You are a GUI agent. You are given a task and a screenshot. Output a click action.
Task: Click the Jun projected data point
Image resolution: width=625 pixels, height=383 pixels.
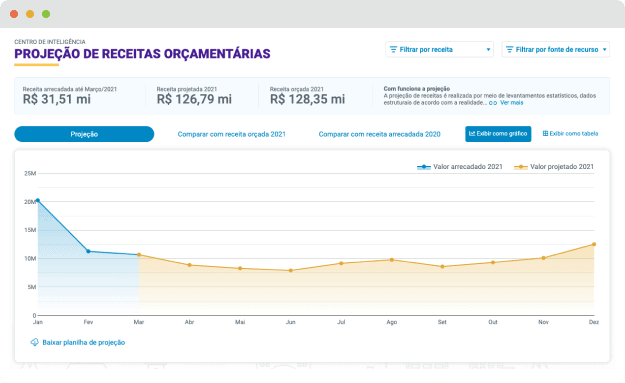291,271
